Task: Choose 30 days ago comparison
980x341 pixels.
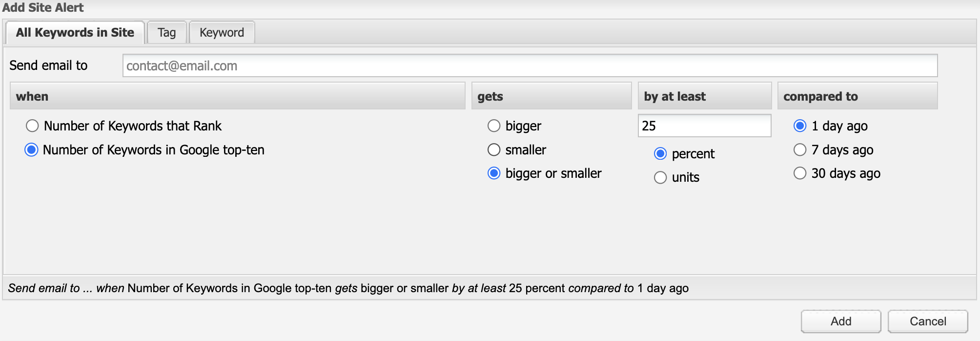Action: coord(800,173)
